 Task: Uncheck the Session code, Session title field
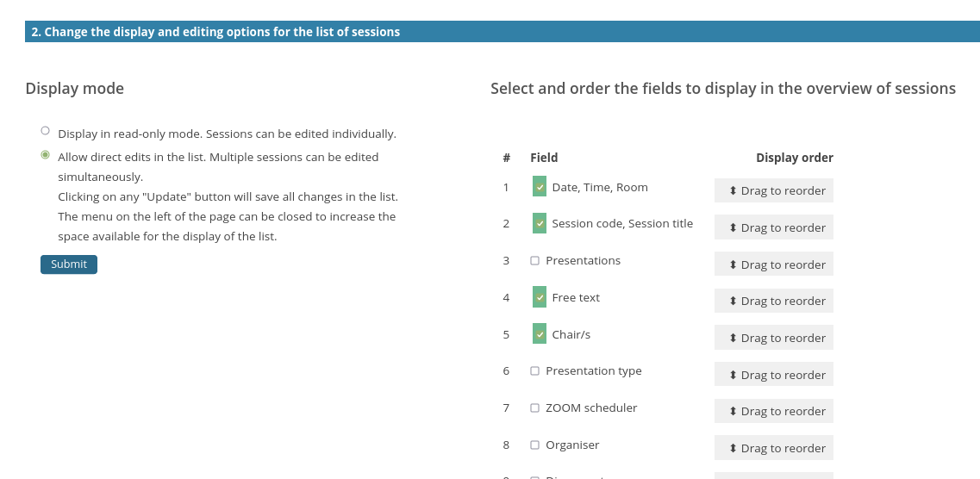tap(540, 223)
